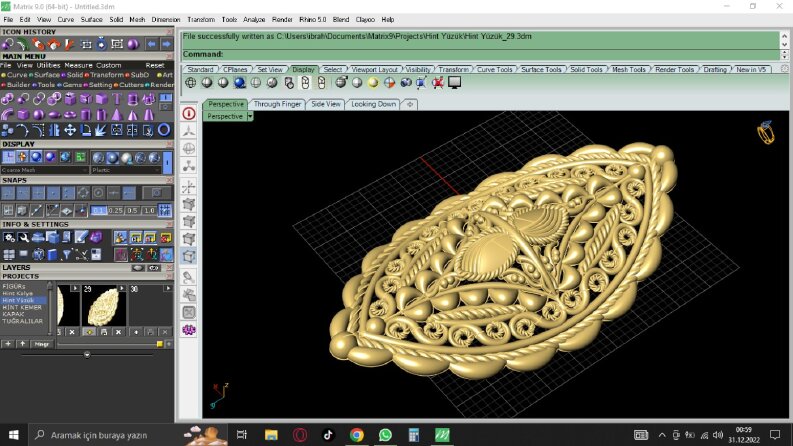Click the project list vertical scrollbar
The image size is (793, 446).
pos(50,308)
